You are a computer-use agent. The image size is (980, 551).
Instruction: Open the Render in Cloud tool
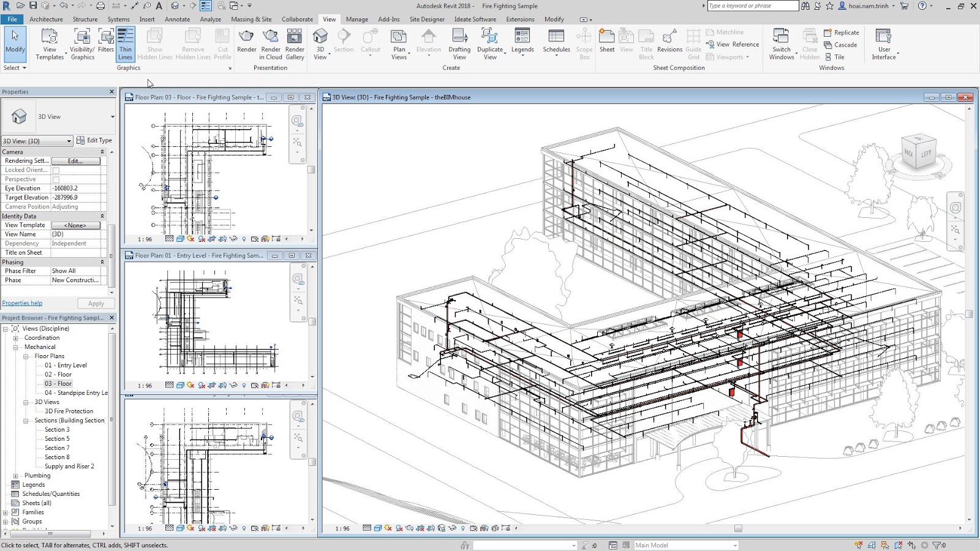tap(271, 43)
